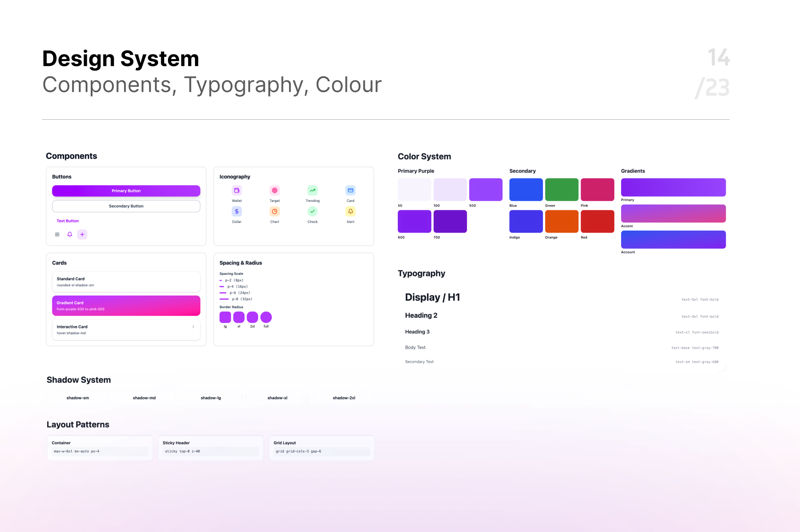Select the Primary Purple 600 swatch
The image size is (800, 532).
point(414,221)
